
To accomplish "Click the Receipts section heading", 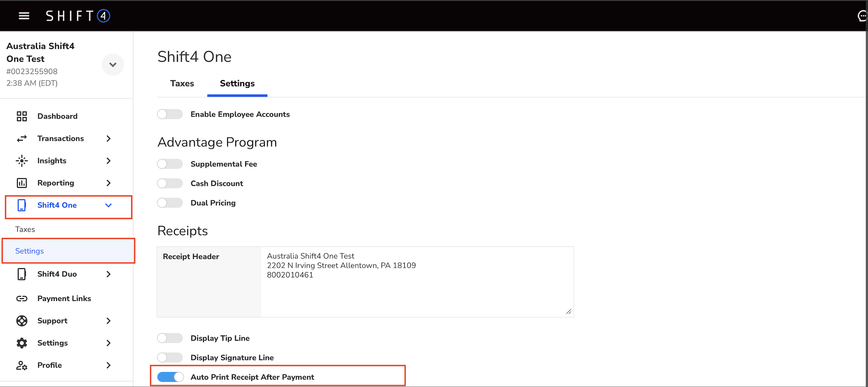I will pyautogui.click(x=183, y=231).
